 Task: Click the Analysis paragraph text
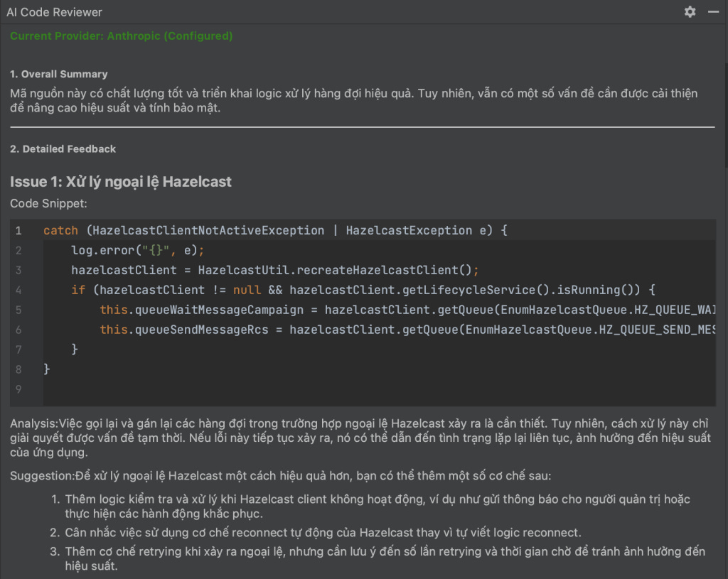(x=360, y=438)
